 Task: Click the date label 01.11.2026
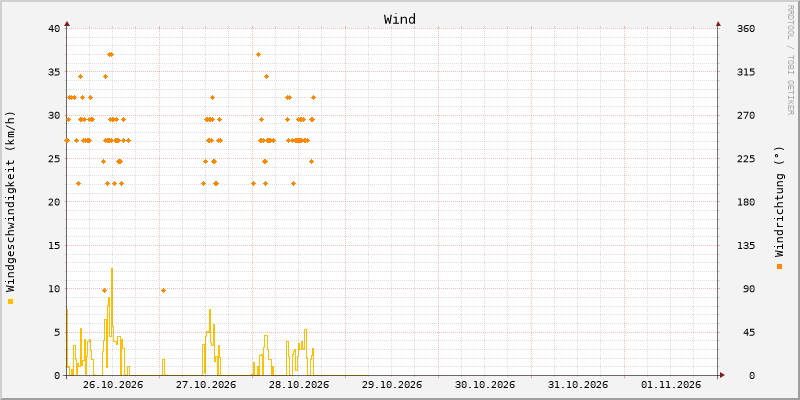671,385
